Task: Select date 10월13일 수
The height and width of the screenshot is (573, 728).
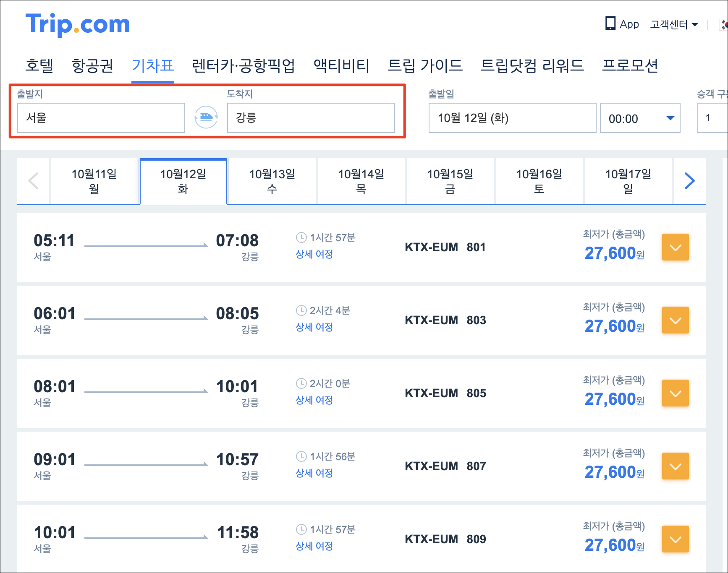Action: (x=272, y=181)
